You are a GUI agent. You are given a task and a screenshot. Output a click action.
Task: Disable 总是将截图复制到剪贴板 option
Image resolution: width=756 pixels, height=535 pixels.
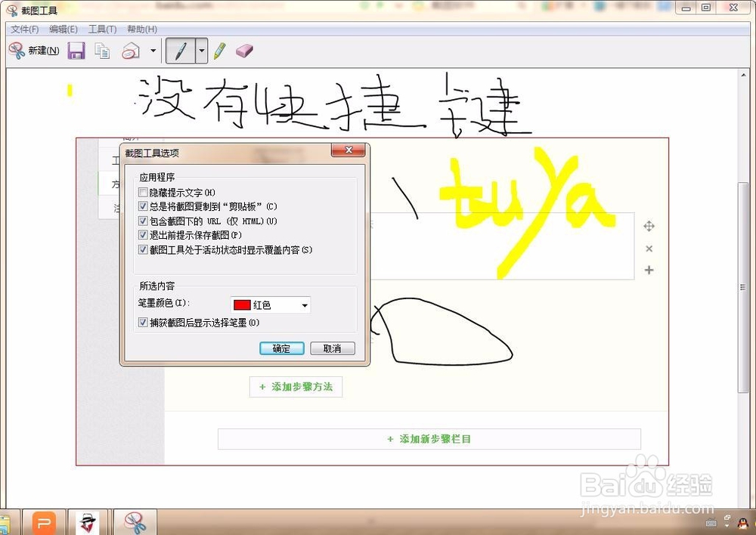[143, 206]
